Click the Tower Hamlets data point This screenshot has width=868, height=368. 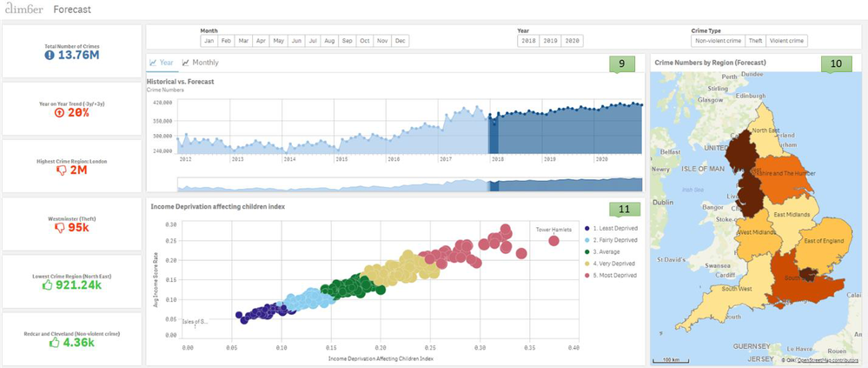553,240
